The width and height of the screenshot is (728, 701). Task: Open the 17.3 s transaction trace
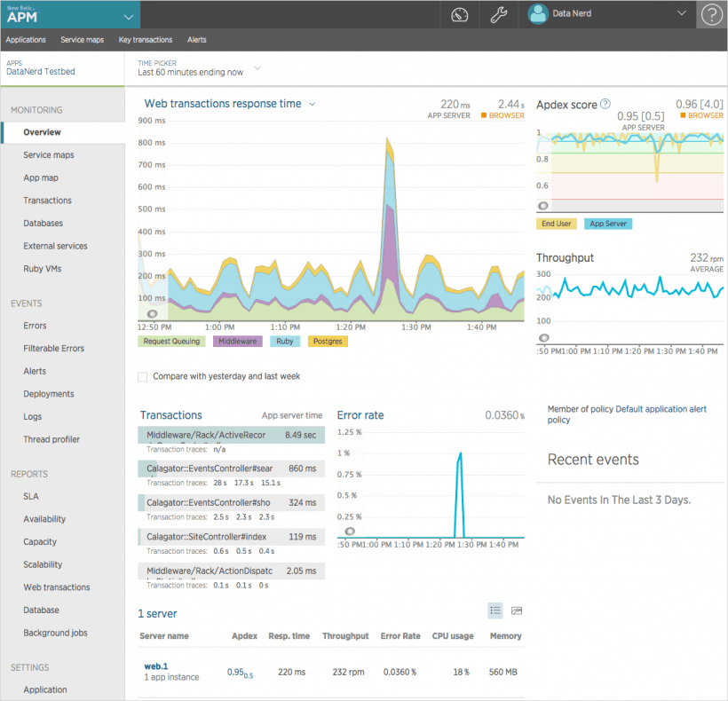click(244, 483)
